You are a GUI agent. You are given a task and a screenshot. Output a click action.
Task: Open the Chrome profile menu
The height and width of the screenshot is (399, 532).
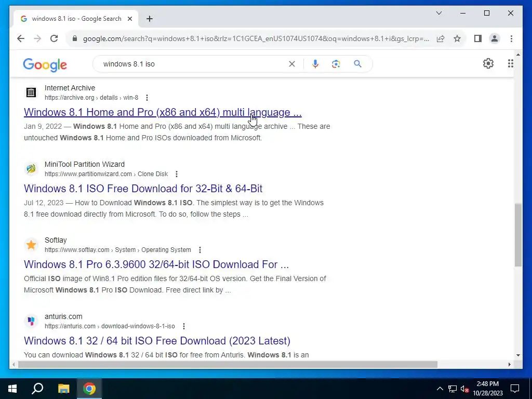pyautogui.click(x=495, y=38)
